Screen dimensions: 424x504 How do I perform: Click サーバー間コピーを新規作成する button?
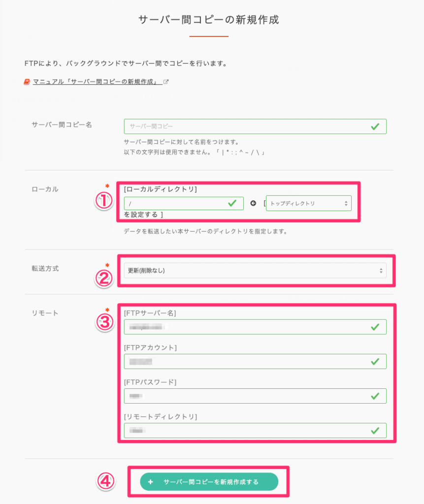tap(209, 482)
